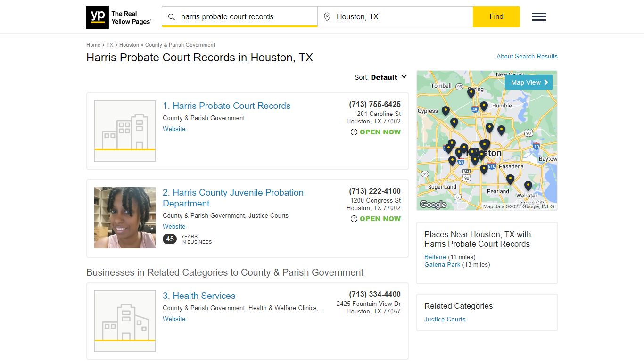Image resolution: width=644 pixels, height=362 pixels.
Task: Click the Google logo on map
Action: pos(433,205)
